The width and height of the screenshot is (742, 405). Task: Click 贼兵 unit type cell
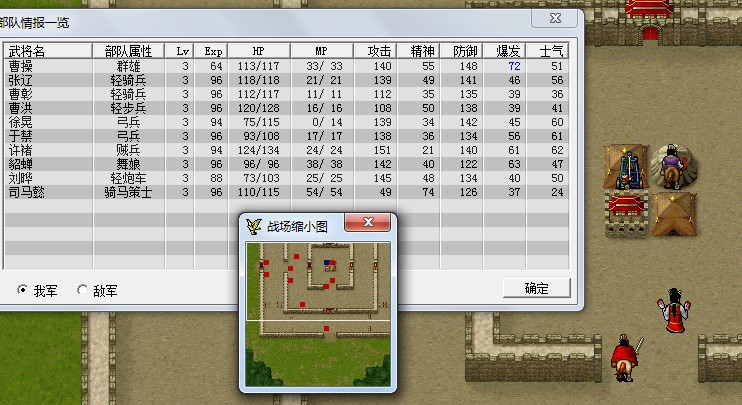pyautogui.click(x=129, y=150)
